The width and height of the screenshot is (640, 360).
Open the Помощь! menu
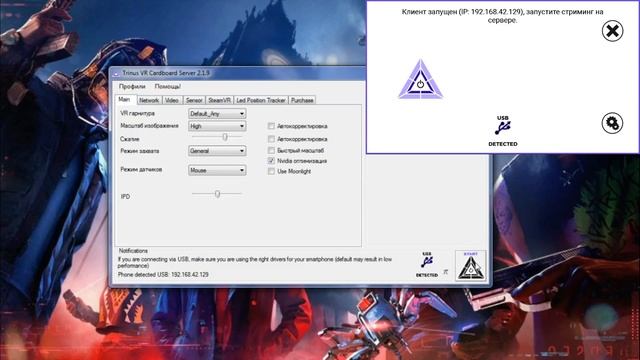168,87
